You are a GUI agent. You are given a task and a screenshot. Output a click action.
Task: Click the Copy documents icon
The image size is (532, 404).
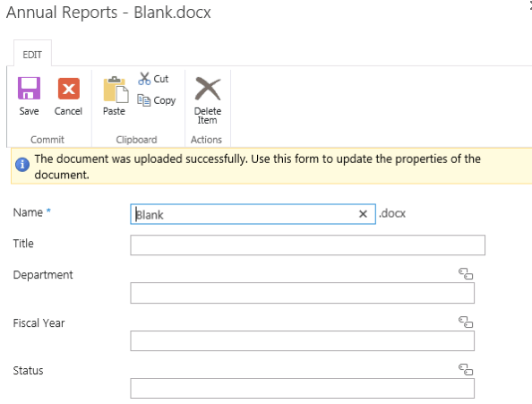point(144,100)
